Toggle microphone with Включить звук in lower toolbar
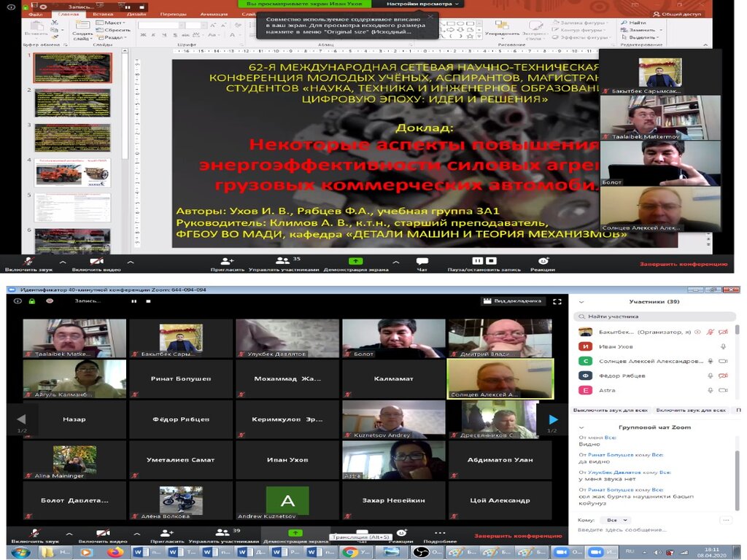The width and height of the screenshot is (747, 560). tap(35, 535)
